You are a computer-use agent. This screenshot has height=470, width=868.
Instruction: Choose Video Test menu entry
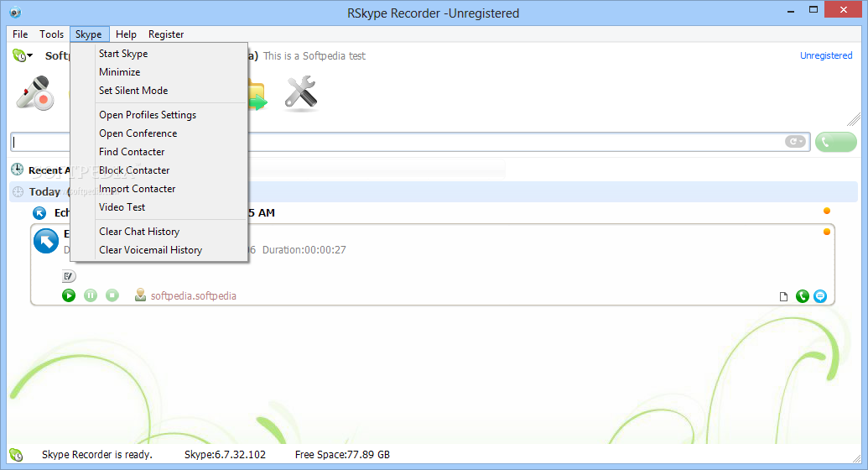click(159, 207)
